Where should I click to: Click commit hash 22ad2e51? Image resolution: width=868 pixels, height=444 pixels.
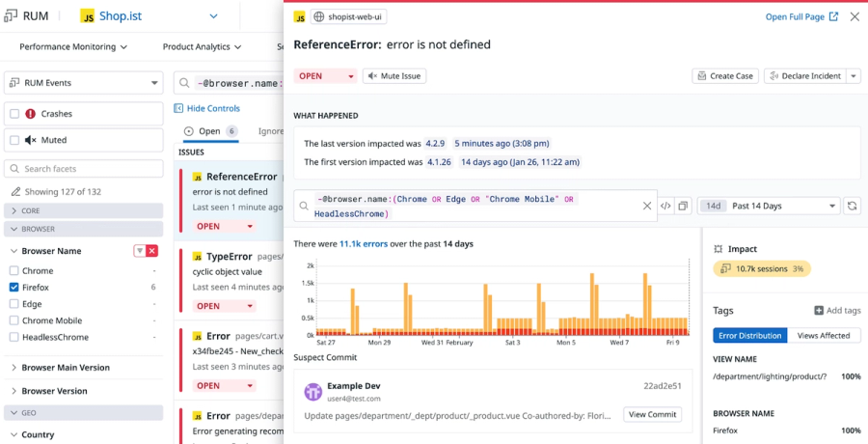663,386
